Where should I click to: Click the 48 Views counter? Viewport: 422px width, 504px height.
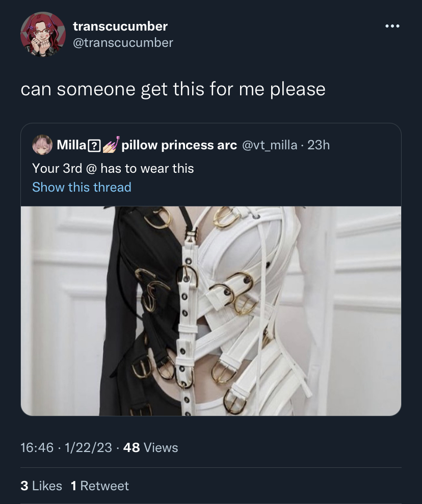tap(150, 447)
